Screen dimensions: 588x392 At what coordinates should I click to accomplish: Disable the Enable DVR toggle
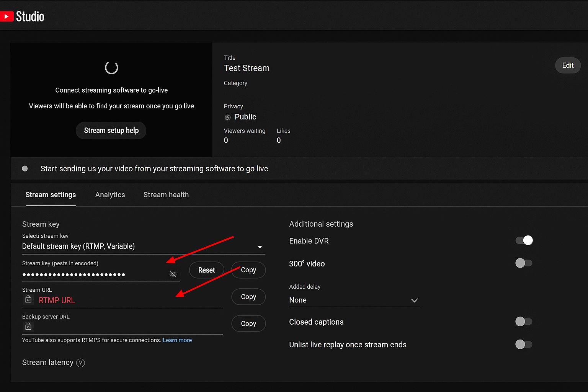coord(524,240)
